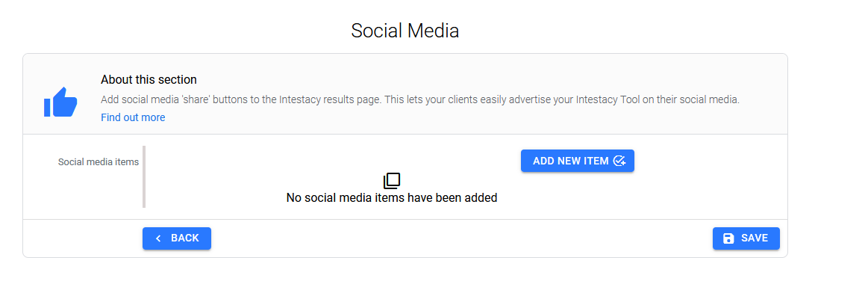The height and width of the screenshot is (302, 868).
Task: Click the No social media items message
Action: tap(392, 198)
